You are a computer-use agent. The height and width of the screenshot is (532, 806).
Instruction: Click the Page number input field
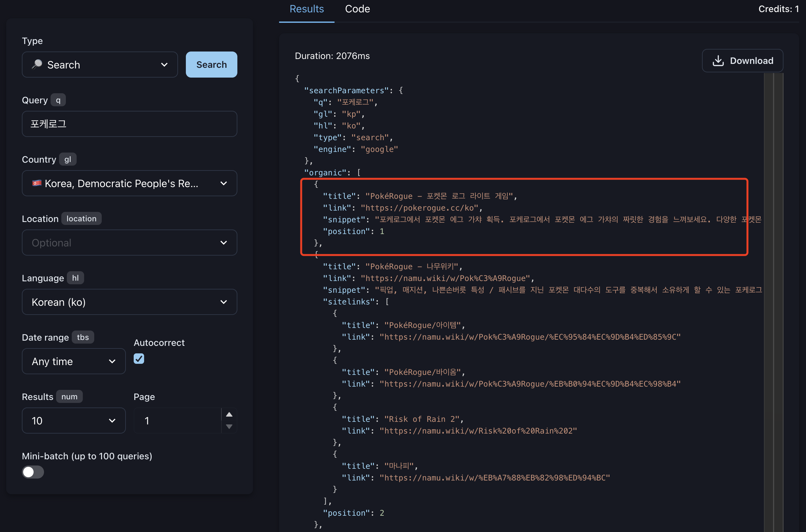[177, 421]
